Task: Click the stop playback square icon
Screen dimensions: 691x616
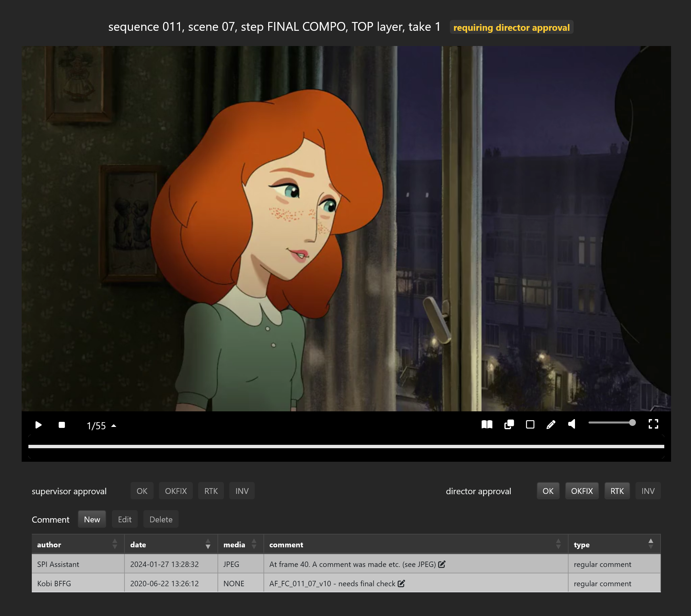Action: click(62, 425)
